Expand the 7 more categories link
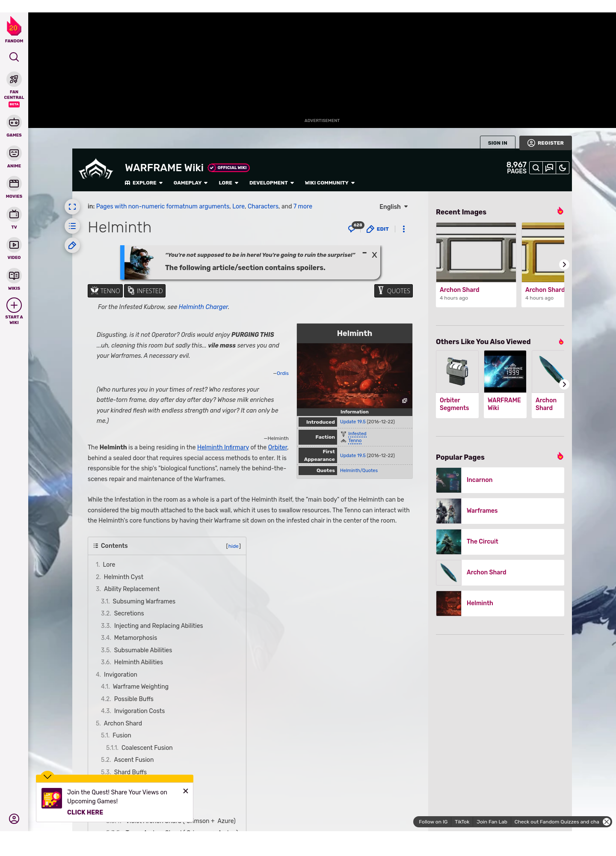Image resolution: width=616 pixels, height=856 pixels. (x=303, y=206)
